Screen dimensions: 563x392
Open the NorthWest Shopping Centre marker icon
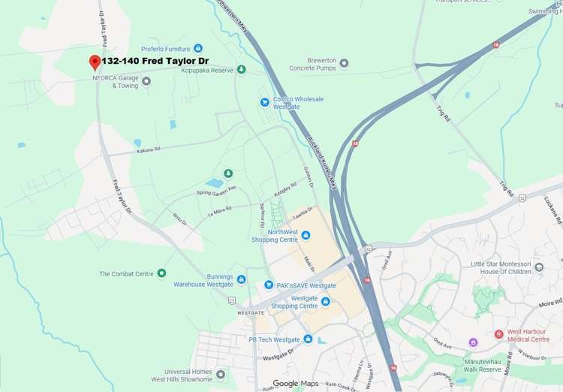click(x=306, y=235)
